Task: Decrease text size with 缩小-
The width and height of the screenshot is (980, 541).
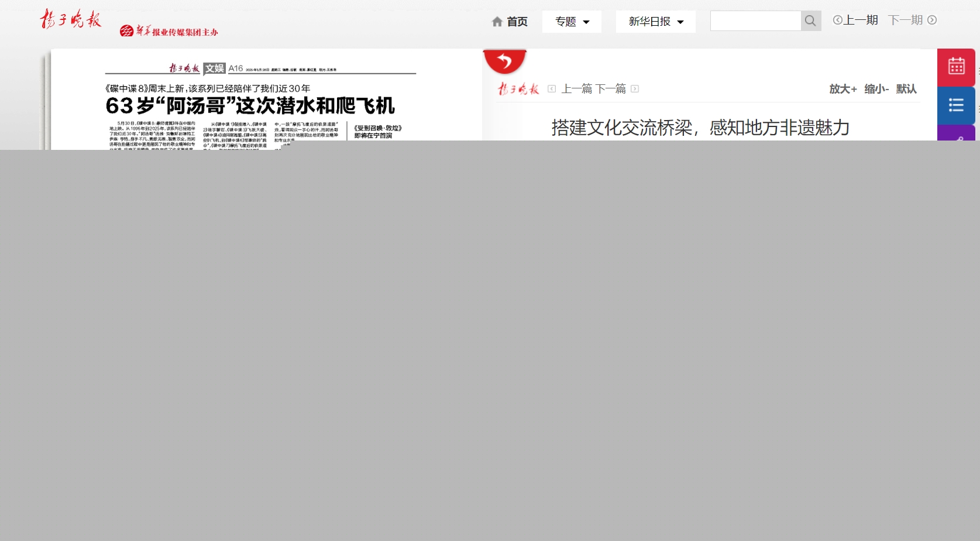Action: pos(876,89)
